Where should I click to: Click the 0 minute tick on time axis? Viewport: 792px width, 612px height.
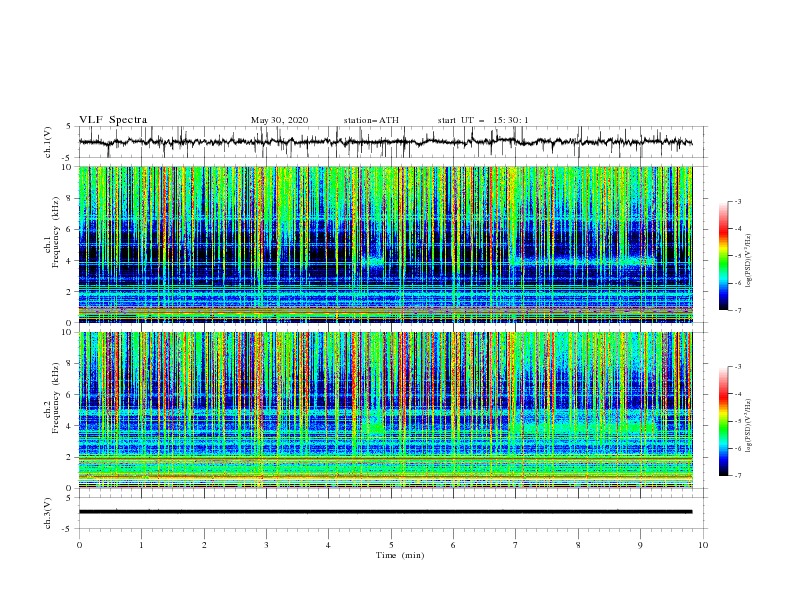(x=79, y=545)
